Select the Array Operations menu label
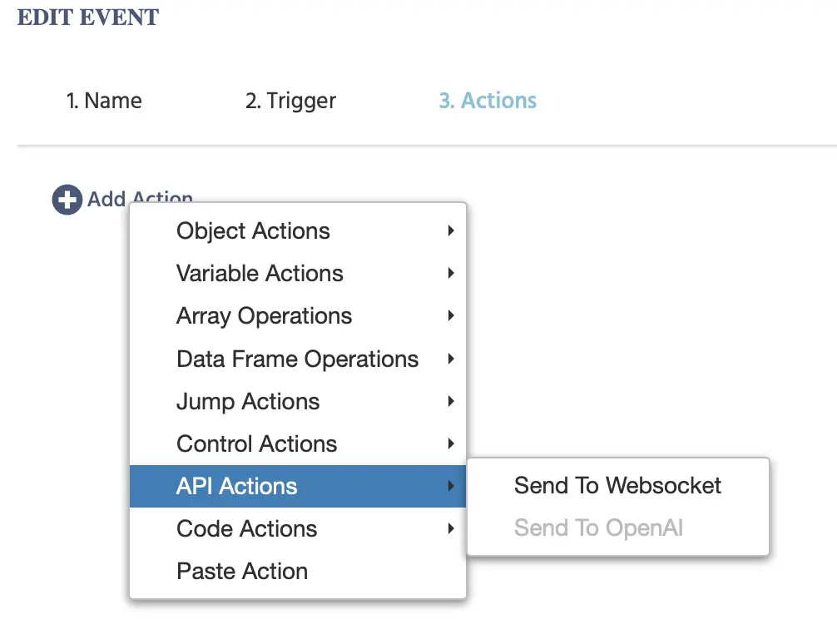The height and width of the screenshot is (644, 837). (264, 316)
